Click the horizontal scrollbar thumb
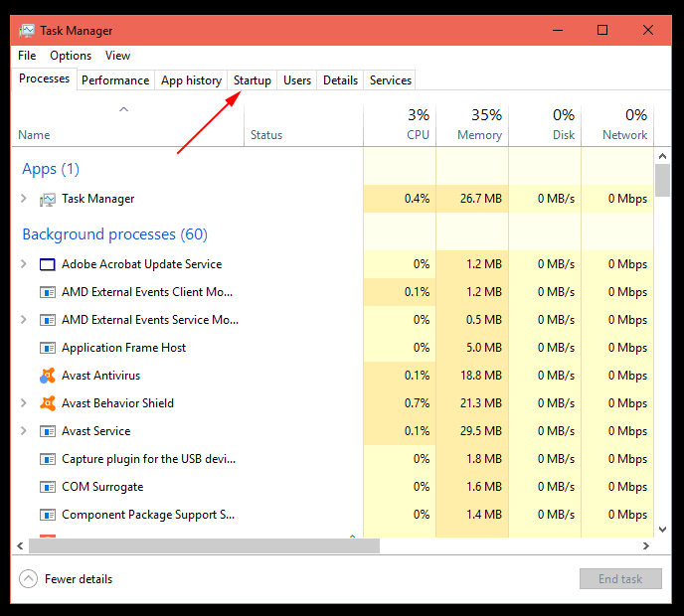684x616 pixels. tap(204, 545)
